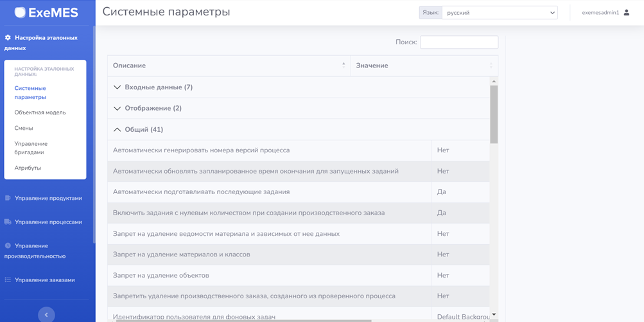
Task: Go to Управление бригадами in sidebar
Action: point(31,148)
